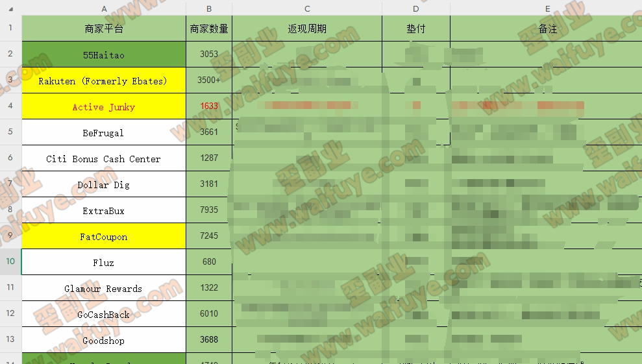This screenshot has width=642, height=364.
Task: Select the GoCashBack cell
Action: pos(104,314)
